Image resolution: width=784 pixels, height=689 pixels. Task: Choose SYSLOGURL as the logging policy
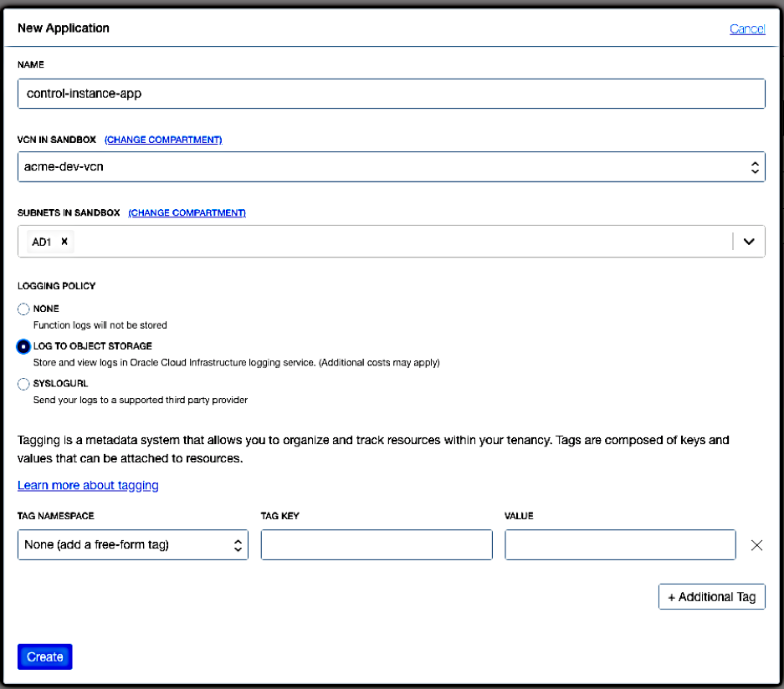tap(23, 383)
